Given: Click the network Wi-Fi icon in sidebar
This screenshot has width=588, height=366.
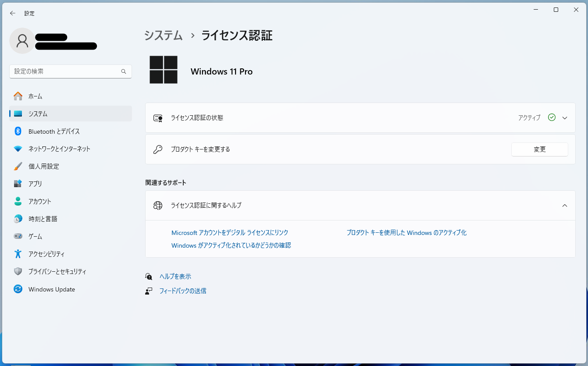Looking at the screenshot, I should click(x=18, y=149).
